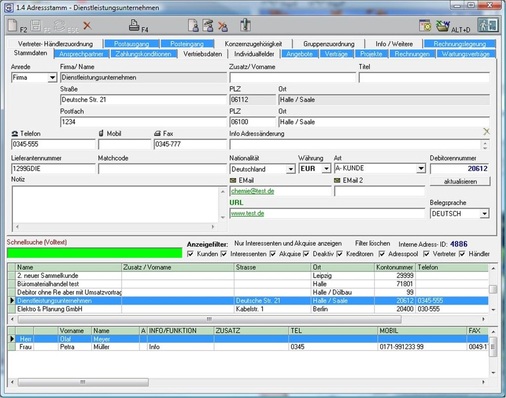The height and width of the screenshot is (398, 506).
Task: Open the Angebote tab
Action: (300, 54)
